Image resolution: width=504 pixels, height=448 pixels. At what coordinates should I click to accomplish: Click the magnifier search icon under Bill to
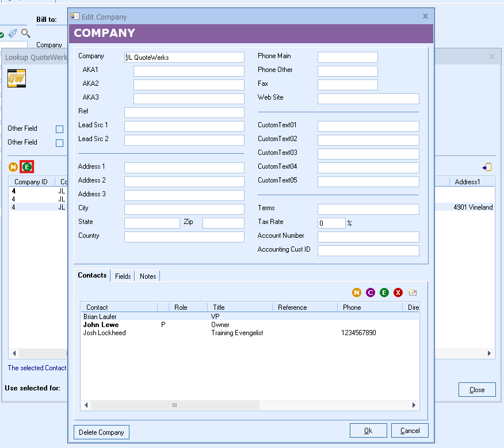coord(26,33)
